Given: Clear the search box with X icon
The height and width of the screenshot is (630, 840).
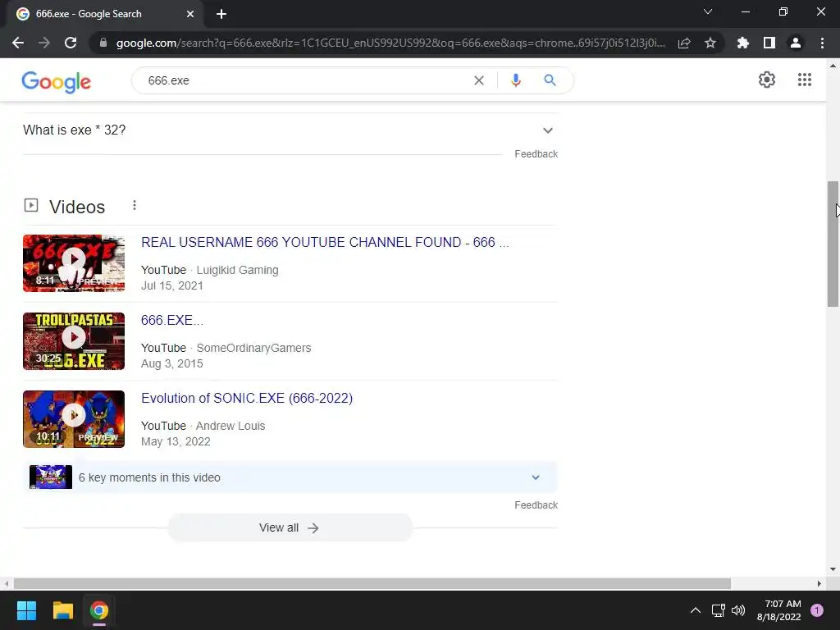Looking at the screenshot, I should (x=479, y=80).
